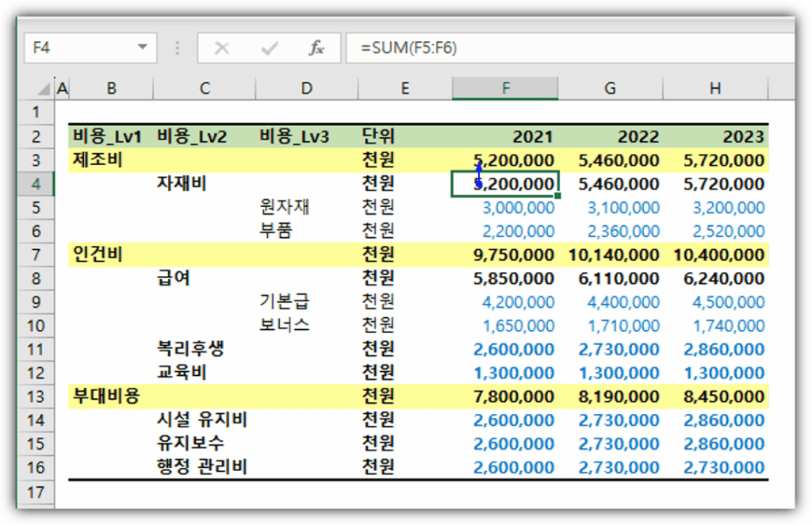Screen dimensions: 812x525
Task: Click the 2022 year header cell
Action: (610, 136)
